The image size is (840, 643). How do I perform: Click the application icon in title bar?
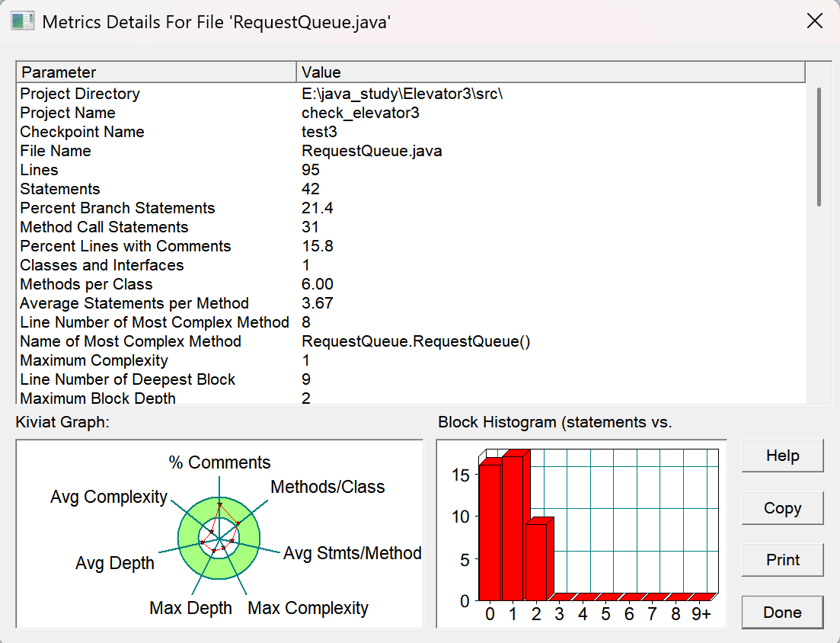(x=23, y=21)
